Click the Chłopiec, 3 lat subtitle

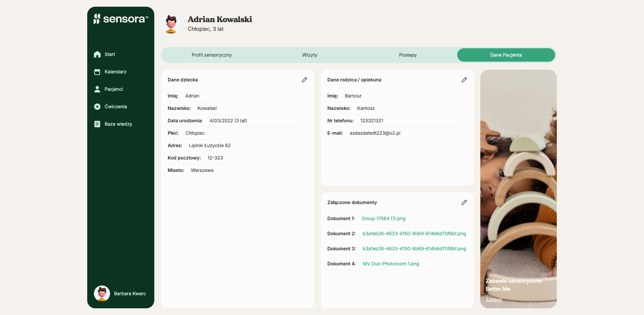click(x=206, y=29)
